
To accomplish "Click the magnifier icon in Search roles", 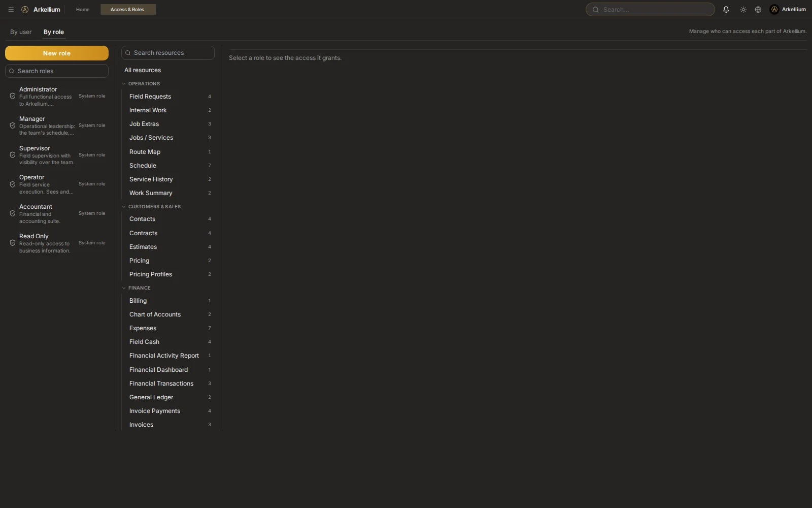I will [12, 71].
